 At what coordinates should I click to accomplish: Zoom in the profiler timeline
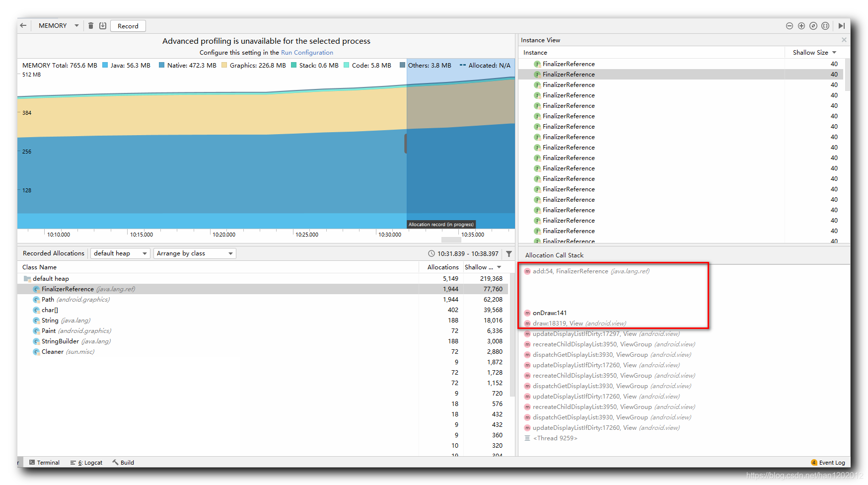click(801, 26)
